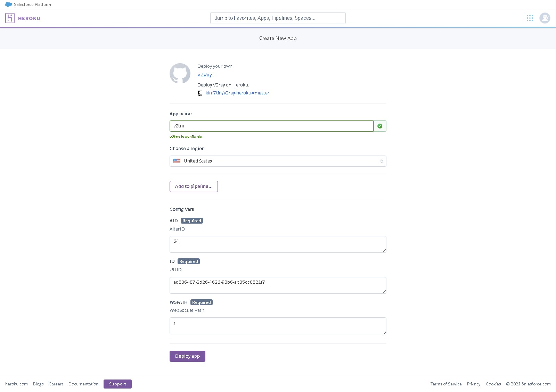Image resolution: width=556 pixels, height=392 pixels.
Task: Click the United States flag icon
Action: 177,161
